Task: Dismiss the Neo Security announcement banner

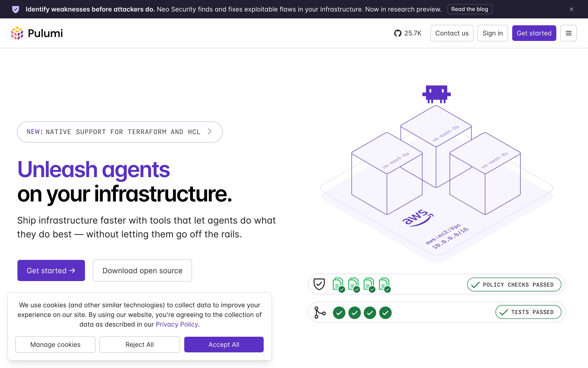Action: [571, 9]
